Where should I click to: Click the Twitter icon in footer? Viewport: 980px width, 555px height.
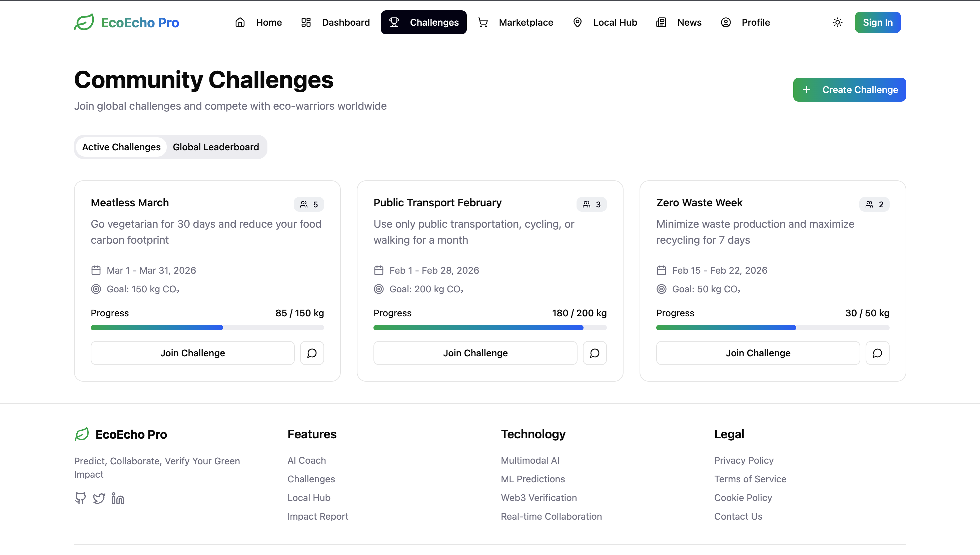pyautogui.click(x=99, y=498)
